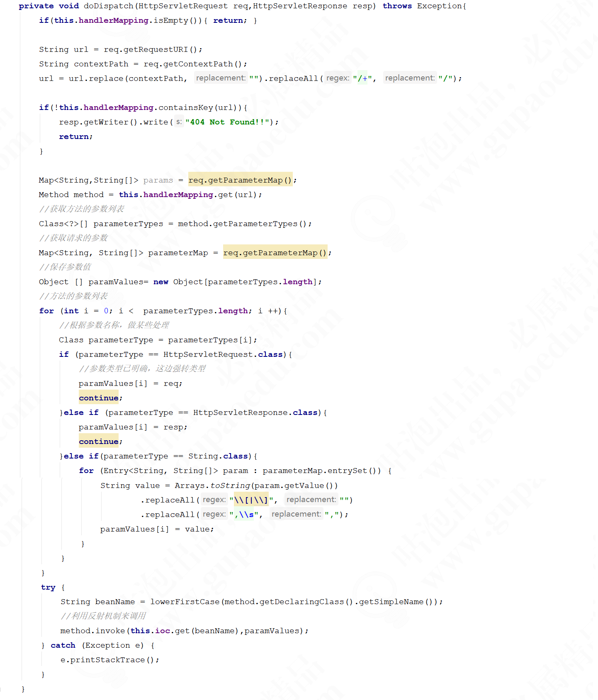Click the 'throws' keyword in method signature
Screen dimensions: 598x700
click(397, 6)
